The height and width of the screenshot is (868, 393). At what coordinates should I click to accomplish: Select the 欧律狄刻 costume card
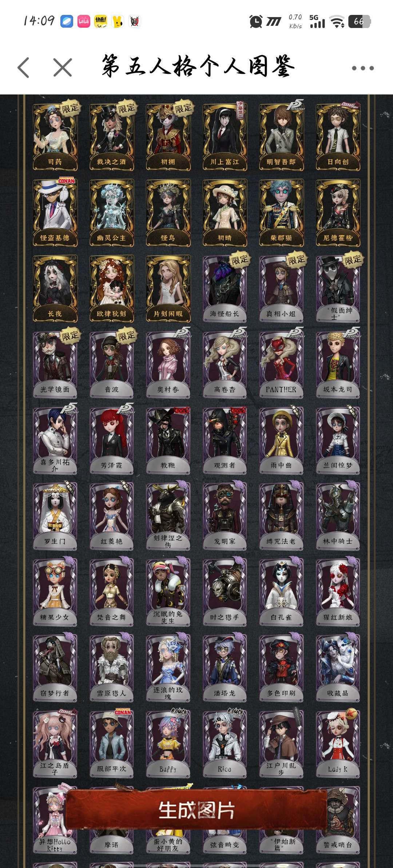click(112, 289)
